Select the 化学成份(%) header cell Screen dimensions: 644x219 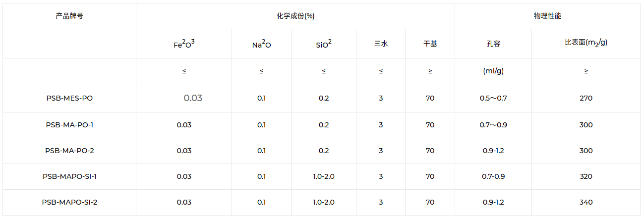[x=295, y=16]
